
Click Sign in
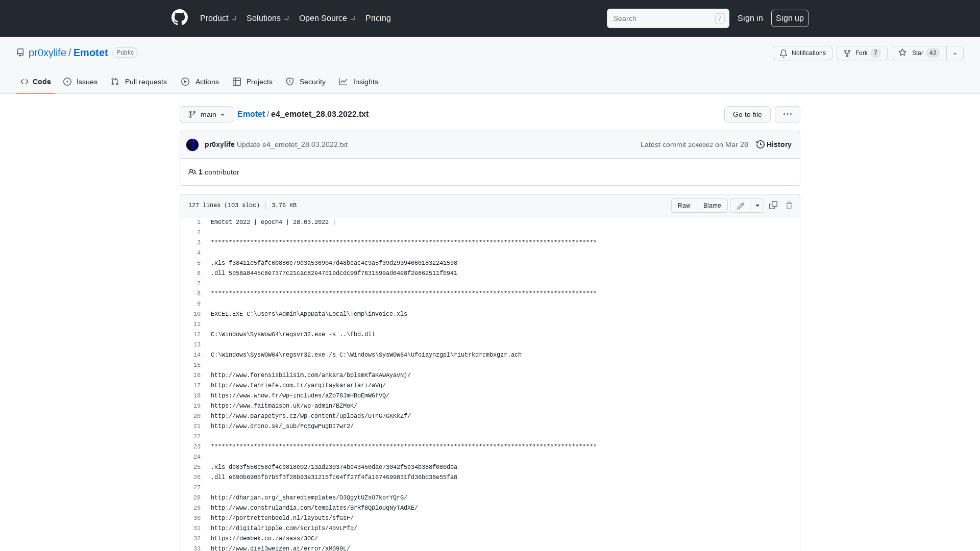(750, 18)
